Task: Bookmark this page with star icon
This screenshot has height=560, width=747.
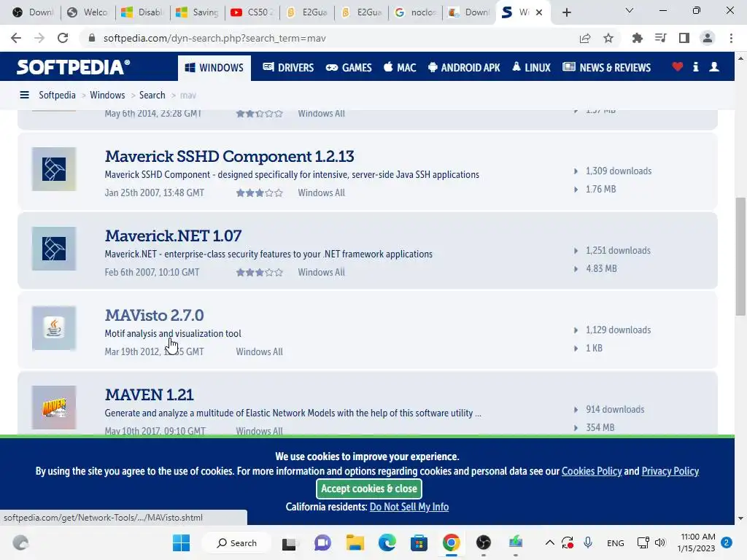Action: (608, 38)
